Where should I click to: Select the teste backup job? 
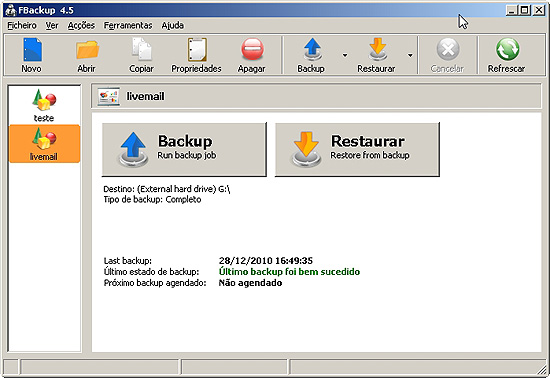44,105
